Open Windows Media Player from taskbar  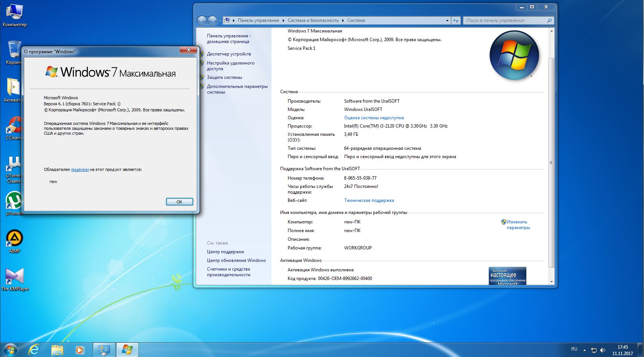coord(80,350)
